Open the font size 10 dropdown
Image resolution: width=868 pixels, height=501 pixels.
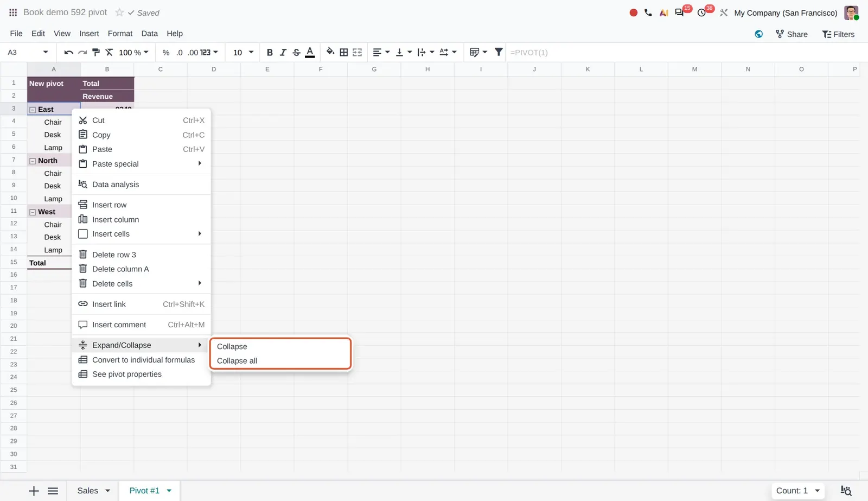243,53
